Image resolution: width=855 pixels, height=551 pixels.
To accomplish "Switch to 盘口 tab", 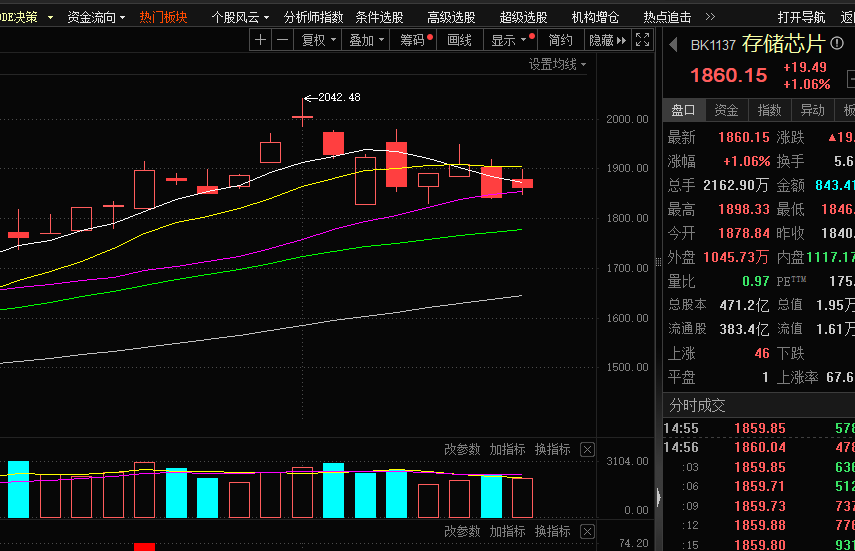I will pos(684,110).
